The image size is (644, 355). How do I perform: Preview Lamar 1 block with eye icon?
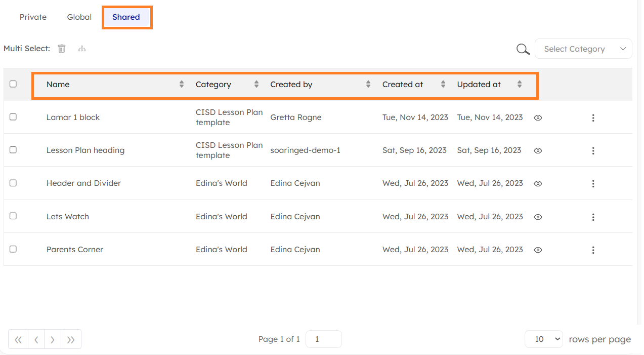tap(538, 117)
